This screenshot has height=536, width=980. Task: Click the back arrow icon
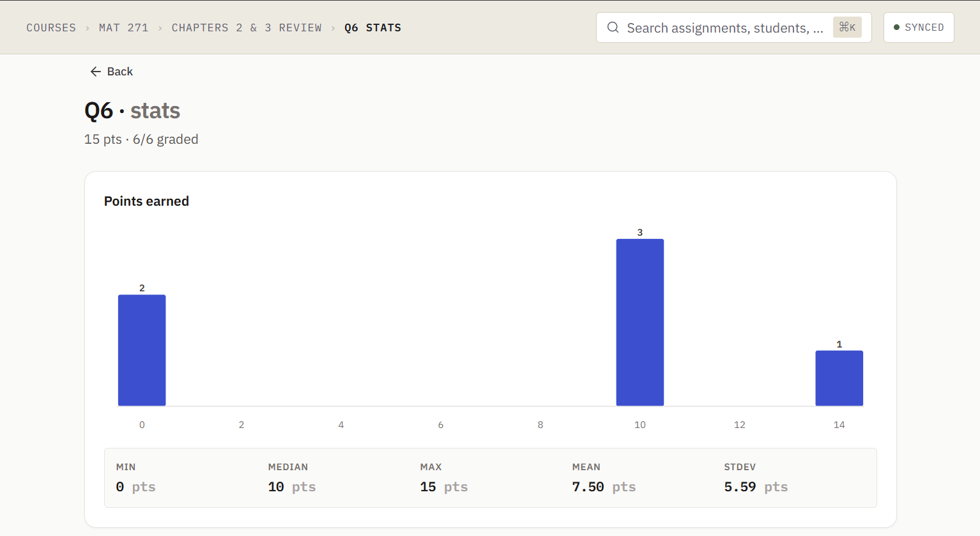click(x=96, y=72)
